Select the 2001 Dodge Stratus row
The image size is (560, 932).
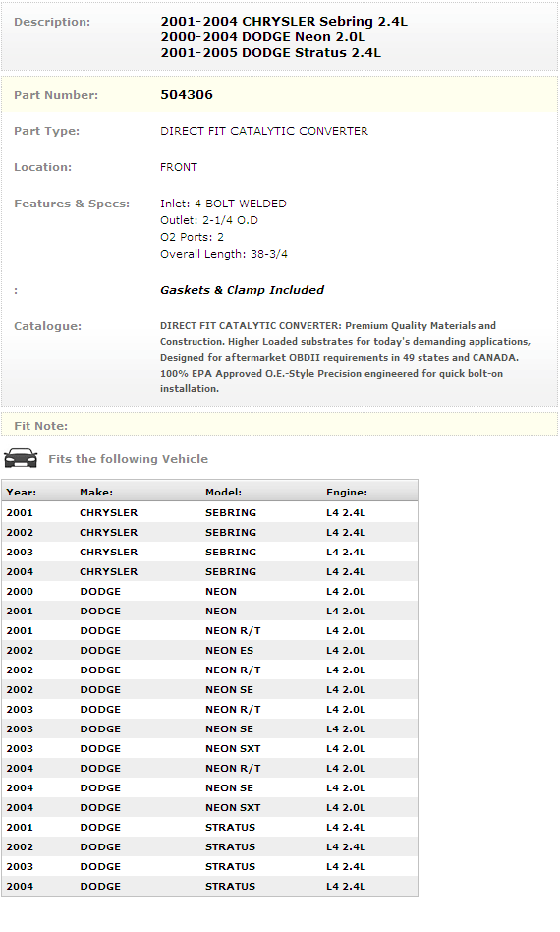pos(209,827)
